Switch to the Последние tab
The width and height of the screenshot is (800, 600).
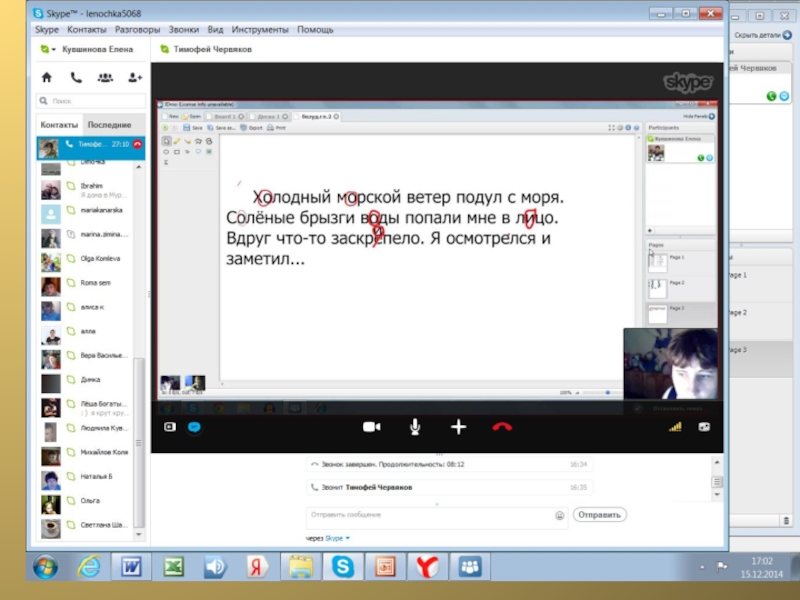[x=109, y=125]
